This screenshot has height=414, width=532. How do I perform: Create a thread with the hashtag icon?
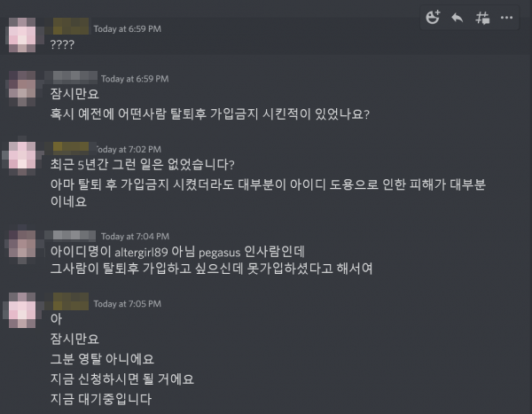[482, 18]
